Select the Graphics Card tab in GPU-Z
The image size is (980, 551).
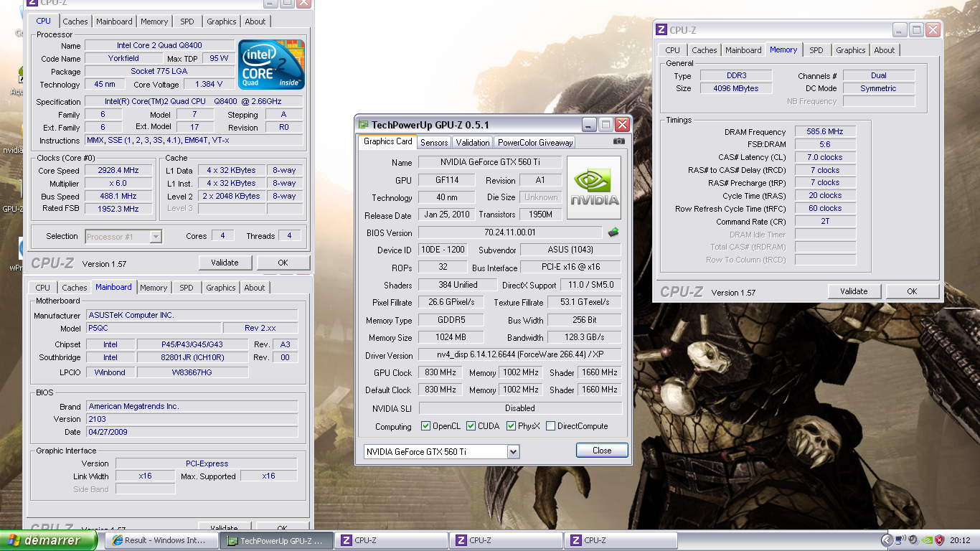click(388, 141)
